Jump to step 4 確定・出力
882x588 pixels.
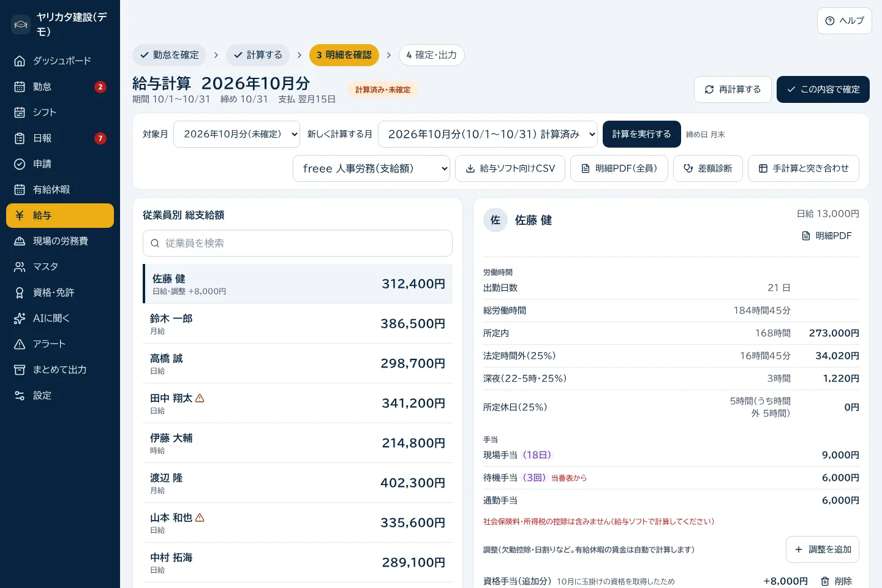click(x=432, y=55)
